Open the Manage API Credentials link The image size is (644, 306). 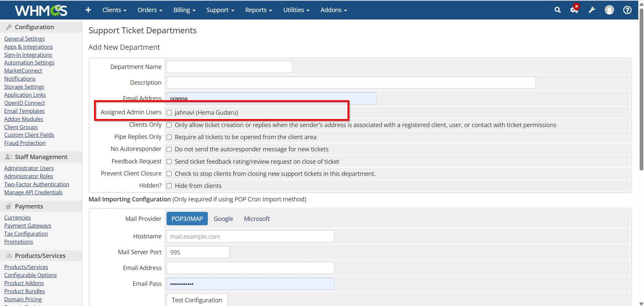tap(34, 192)
